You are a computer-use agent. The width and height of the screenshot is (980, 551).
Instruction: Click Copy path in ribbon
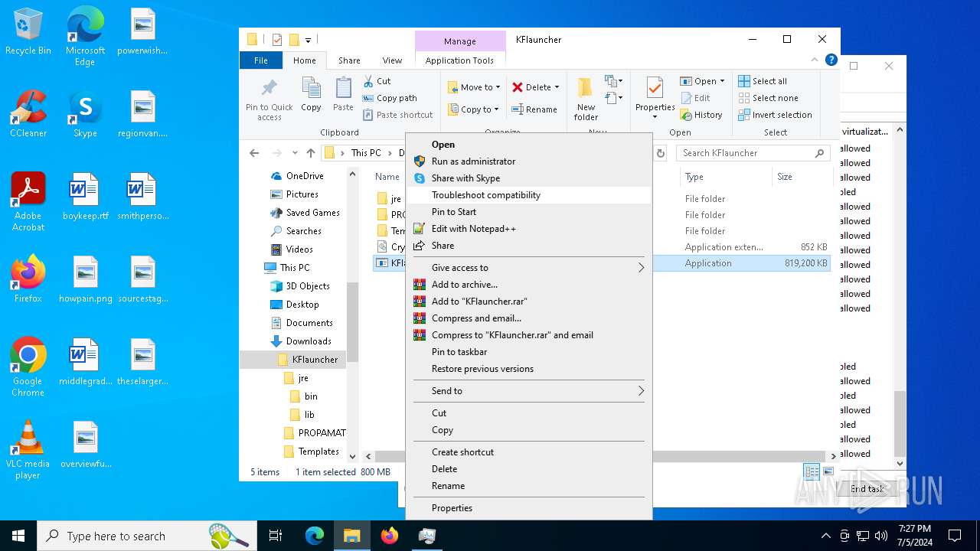click(390, 98)
